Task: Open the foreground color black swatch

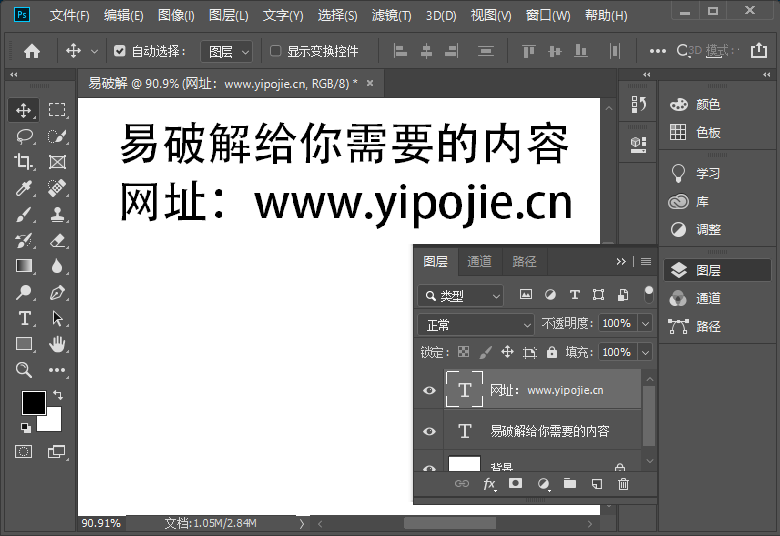Action: tap(33, 403)
